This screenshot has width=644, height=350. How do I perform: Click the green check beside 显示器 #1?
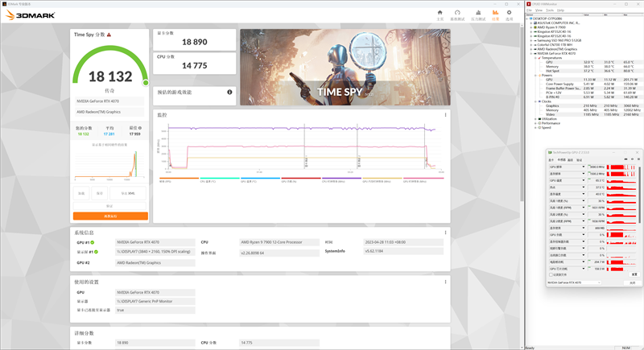click(96, 252)
